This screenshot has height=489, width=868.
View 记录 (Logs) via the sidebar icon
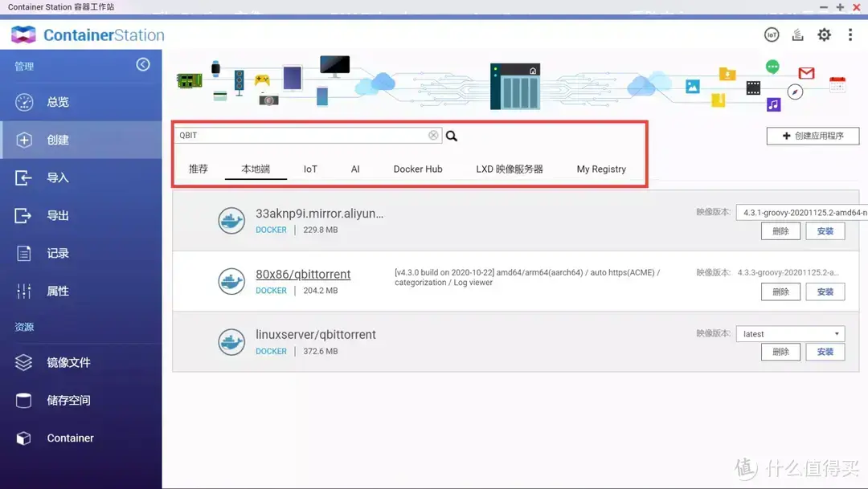tap(56, 252)
